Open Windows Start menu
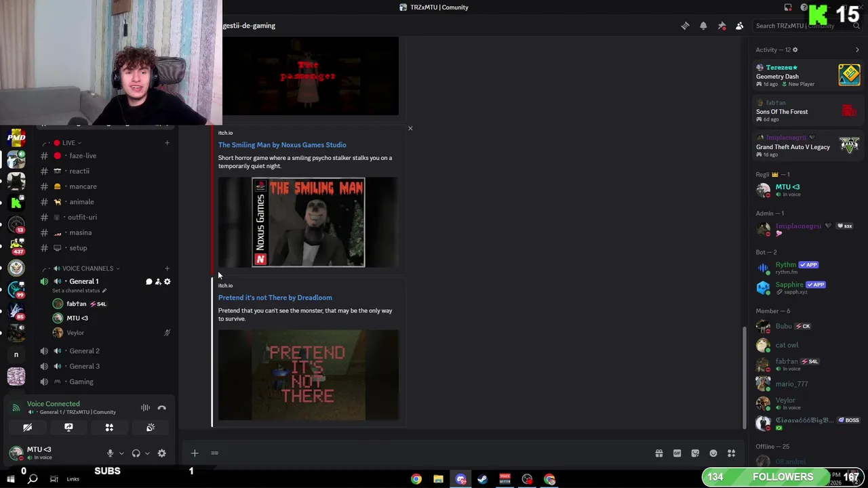 click(11, 479)
